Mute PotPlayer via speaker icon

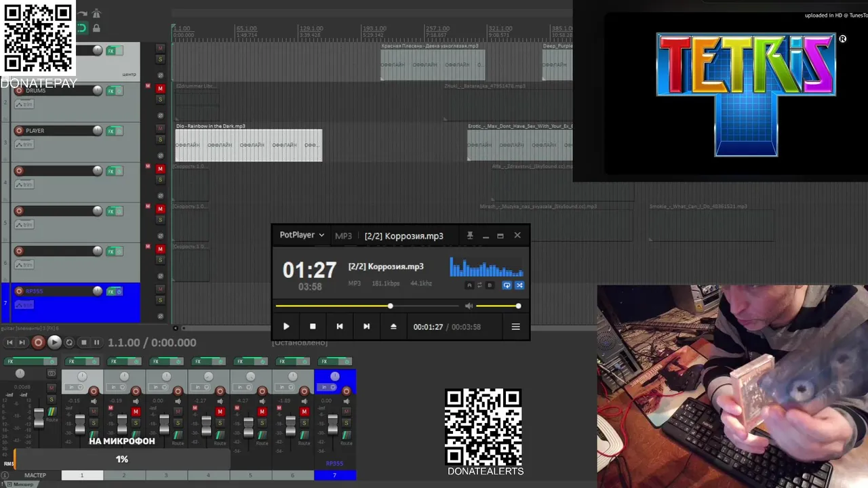pyautogui.click(x=469, y=306)
